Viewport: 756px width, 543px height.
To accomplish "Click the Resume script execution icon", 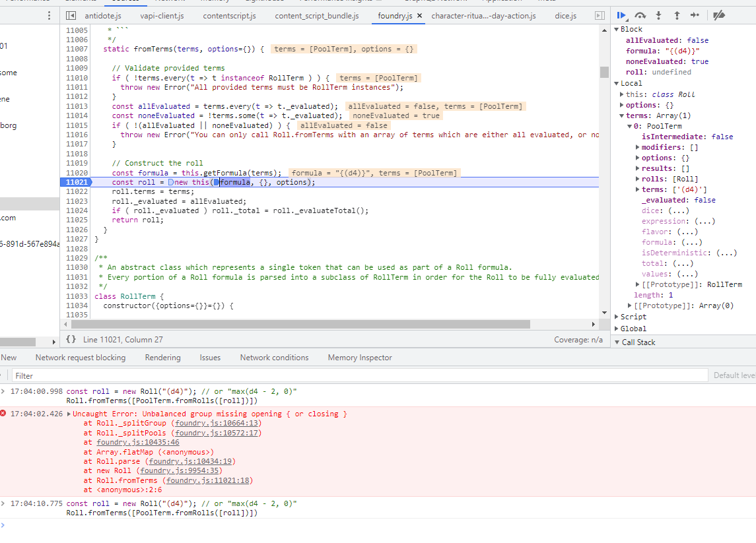I will pos(621,15).
